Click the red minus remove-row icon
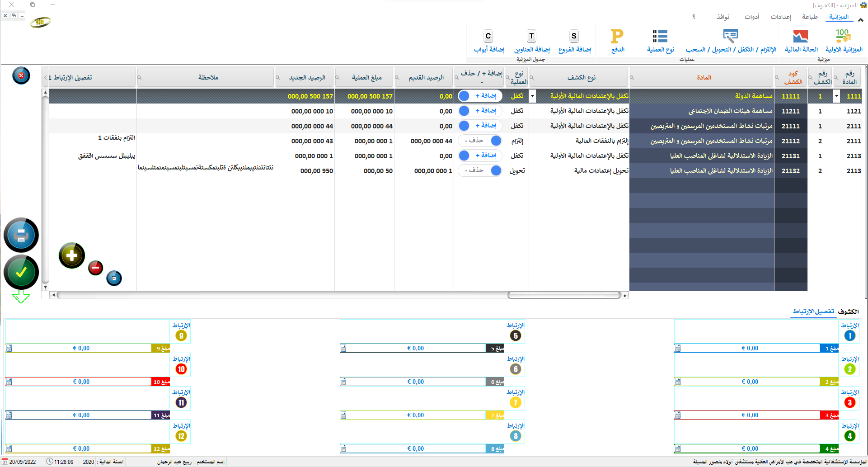Image resolution: width=868 pixels, height=467 pixels. 95,268
